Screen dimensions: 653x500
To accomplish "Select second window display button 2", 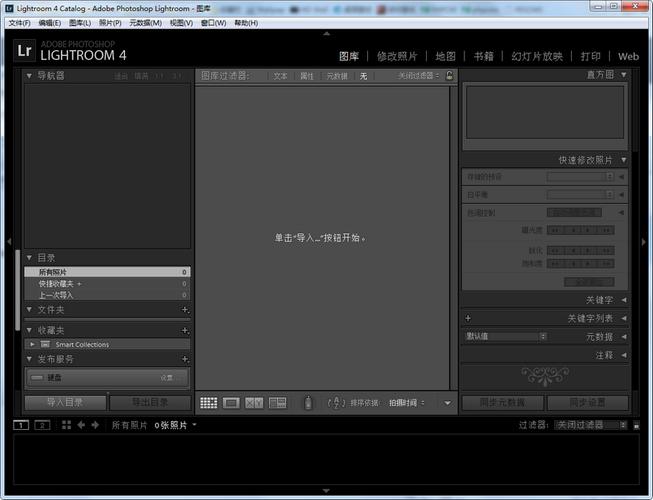I will click(x=42, y=425).
